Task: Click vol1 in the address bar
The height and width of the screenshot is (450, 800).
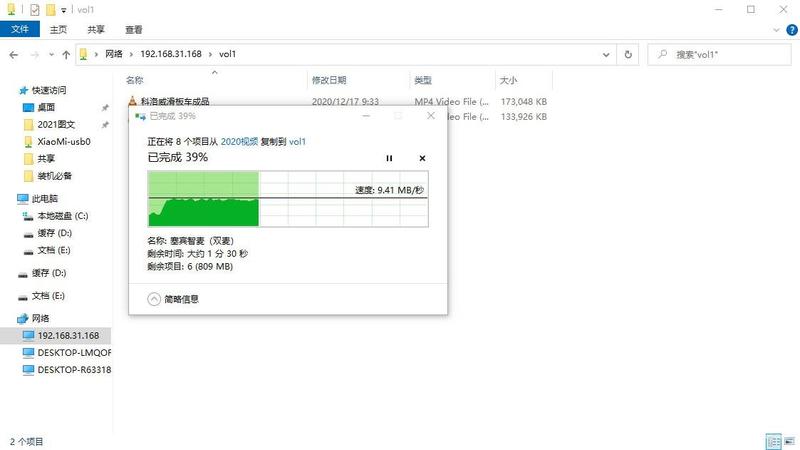Action: 228,54
